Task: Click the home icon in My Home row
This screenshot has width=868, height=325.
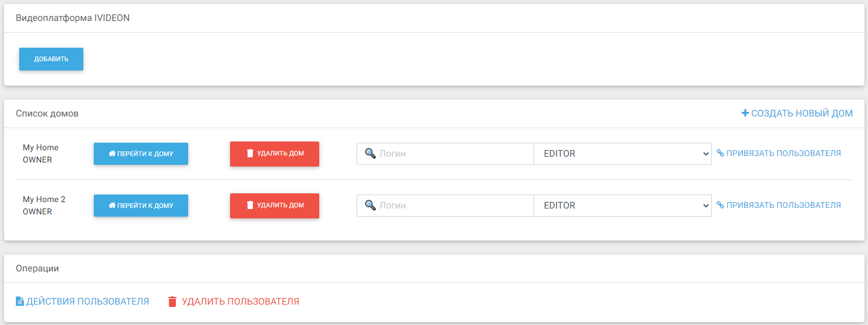Action: pos(112,154)
